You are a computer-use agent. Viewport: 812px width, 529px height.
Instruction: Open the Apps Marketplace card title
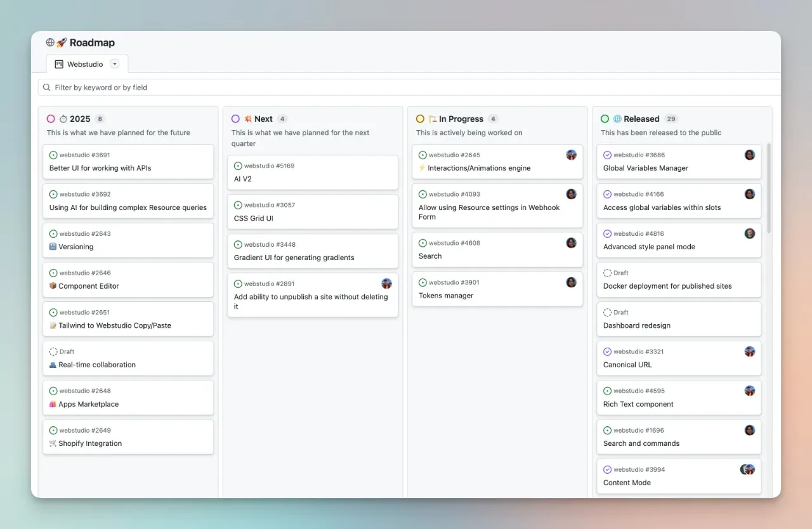point(88,404)
